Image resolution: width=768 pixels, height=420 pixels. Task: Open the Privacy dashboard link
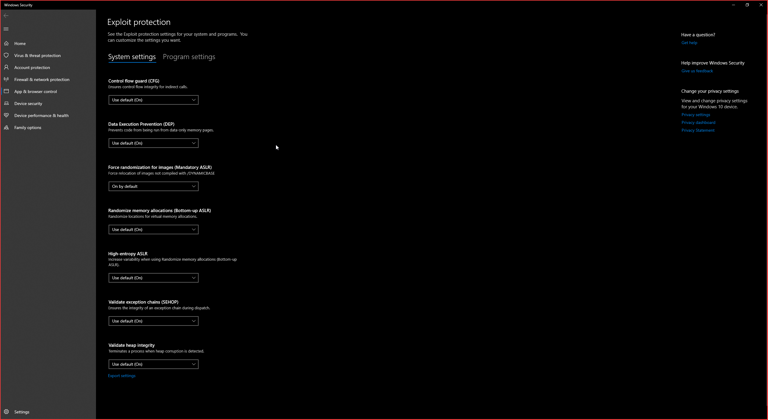pos(698,122)
